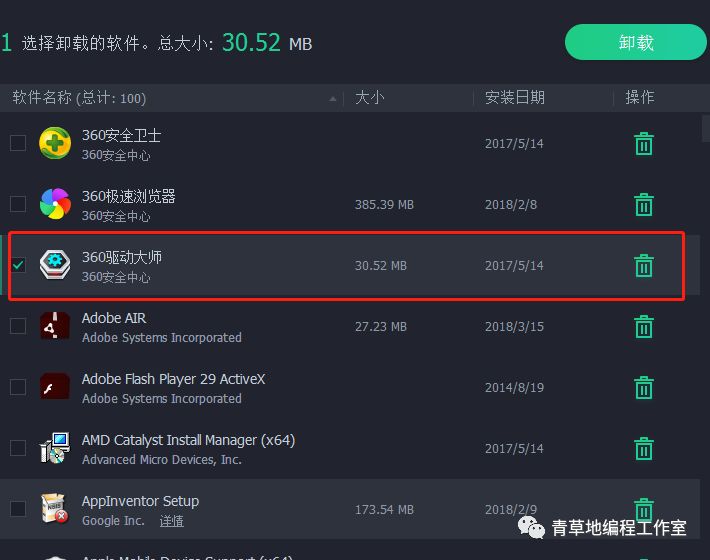Screen dimensions: 710x560
Task: Click trash icon for AMD Catalyst Install Manager
Action: click(x=643, y=448)
